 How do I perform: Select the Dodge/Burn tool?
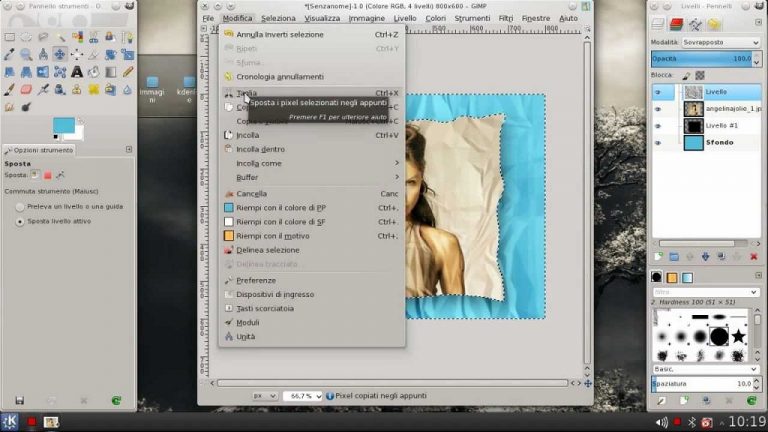pos(26,107)
